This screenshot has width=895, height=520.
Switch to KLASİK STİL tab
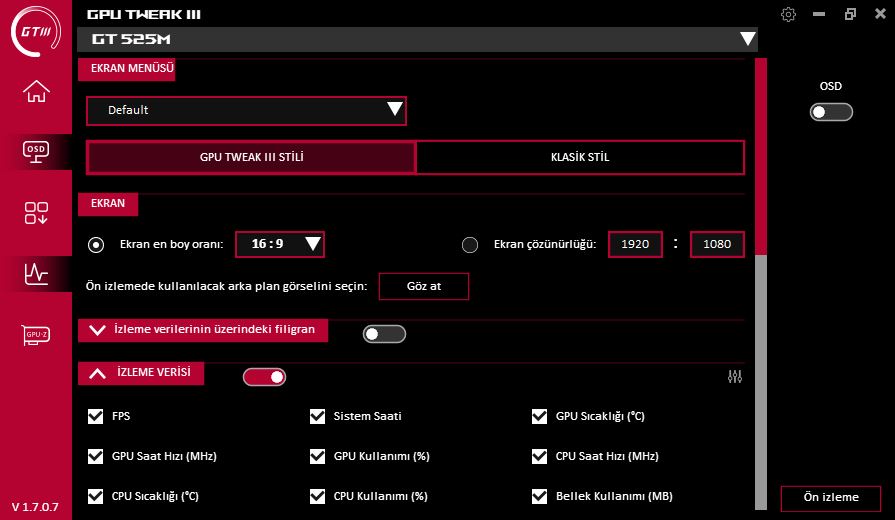[x=580, y=157]
